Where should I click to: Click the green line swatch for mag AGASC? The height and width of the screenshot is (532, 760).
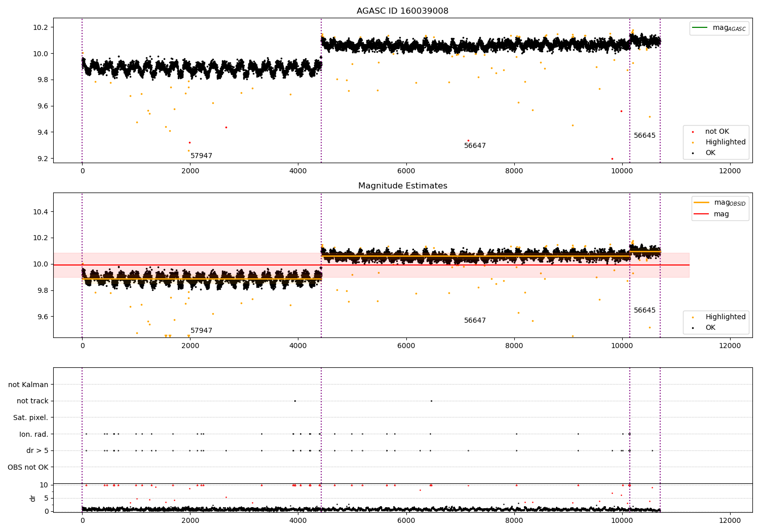tap(700, 28)
